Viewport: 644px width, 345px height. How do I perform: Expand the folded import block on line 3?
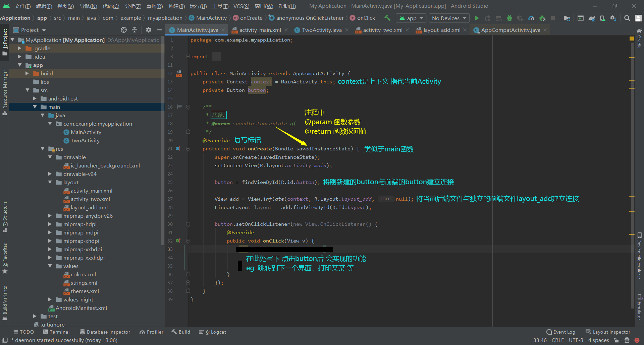pyautogui.click(x=188, y=57)
